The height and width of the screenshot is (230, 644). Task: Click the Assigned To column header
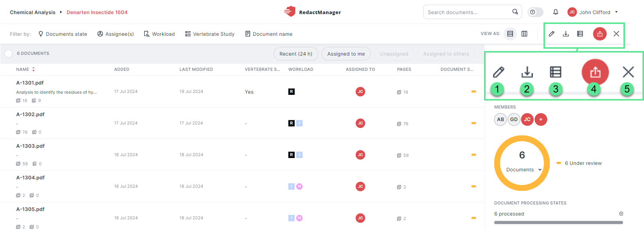coord(360,69)
